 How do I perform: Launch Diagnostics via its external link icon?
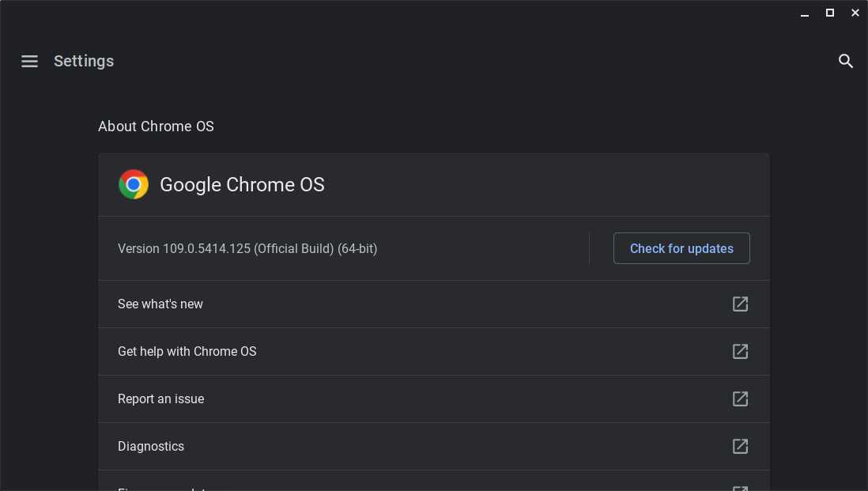740,446
